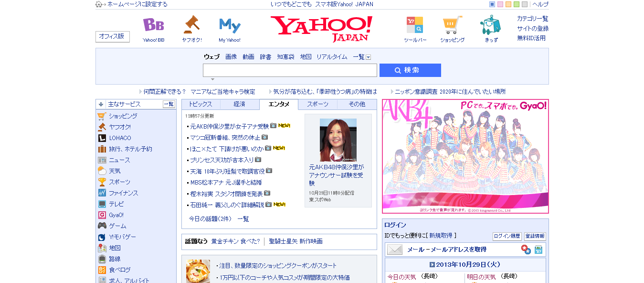Click the ログイン履歴 button
Image resolution: width=644 pixels, height=283 pixels.
point(507,236)
